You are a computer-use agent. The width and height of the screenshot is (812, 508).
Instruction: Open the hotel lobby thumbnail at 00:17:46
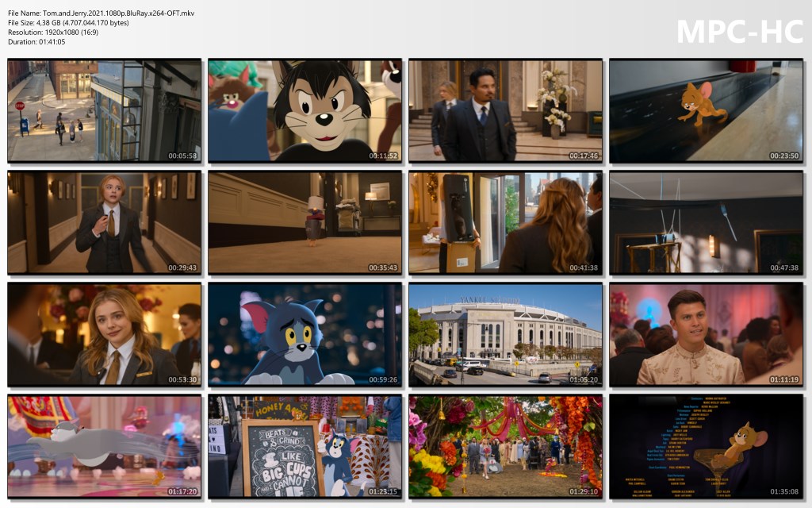[x=505, y=111]
